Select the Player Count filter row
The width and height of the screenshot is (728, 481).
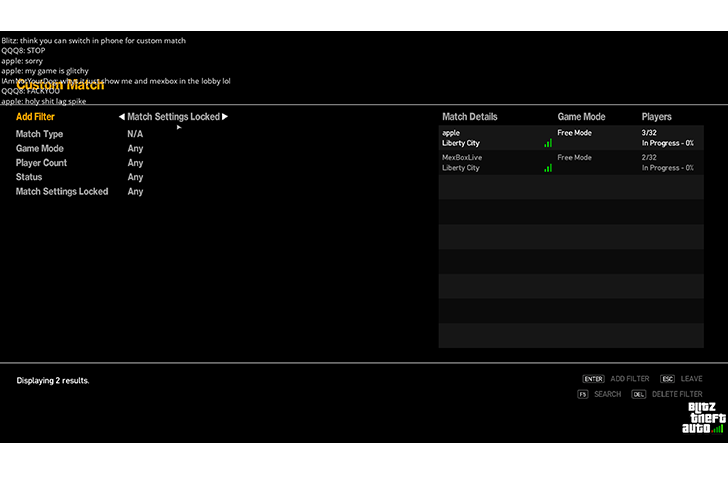point(79,163)
